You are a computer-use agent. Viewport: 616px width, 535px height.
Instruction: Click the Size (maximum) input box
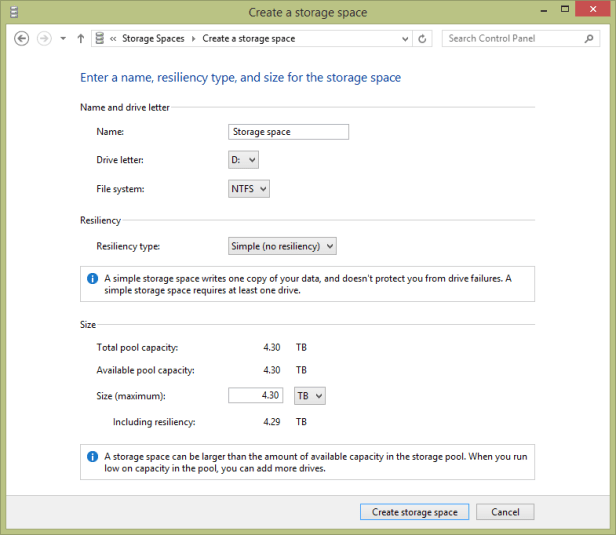click(256, 396)
